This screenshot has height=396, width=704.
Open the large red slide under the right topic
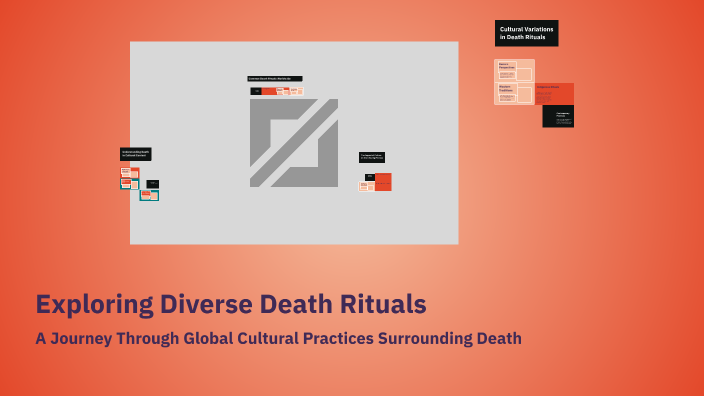point(383,182)
